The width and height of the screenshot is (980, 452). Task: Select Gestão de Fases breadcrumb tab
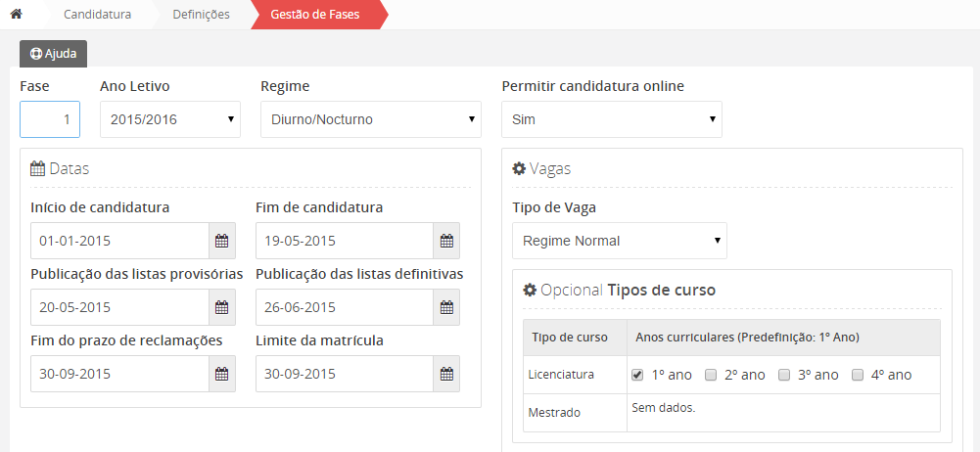click(x=315, y=15)
